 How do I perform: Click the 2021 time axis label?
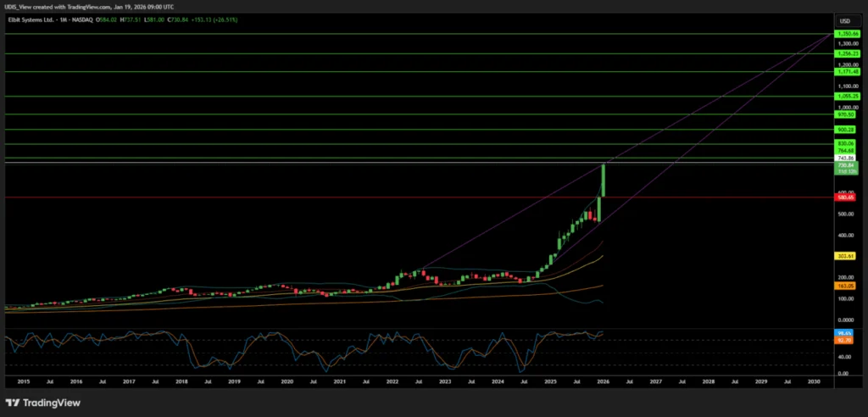(x=339, y=381)
